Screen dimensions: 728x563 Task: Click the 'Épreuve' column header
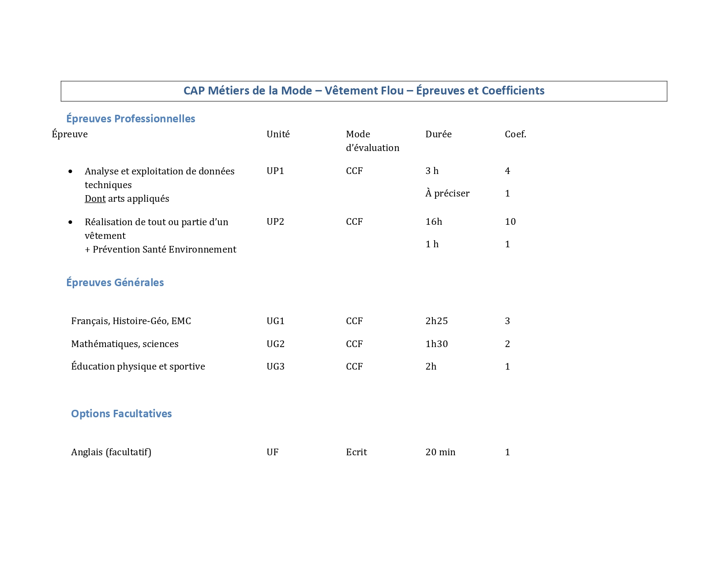click(70, 134)
